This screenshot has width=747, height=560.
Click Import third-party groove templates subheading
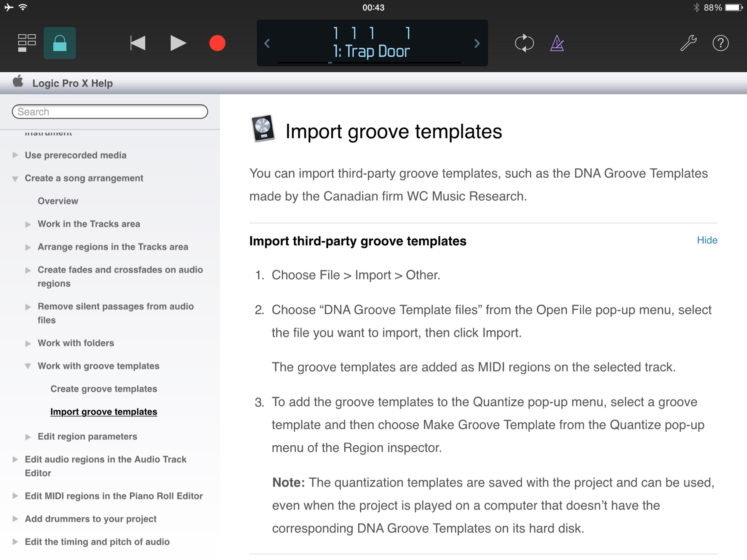(x=358, y=241)
